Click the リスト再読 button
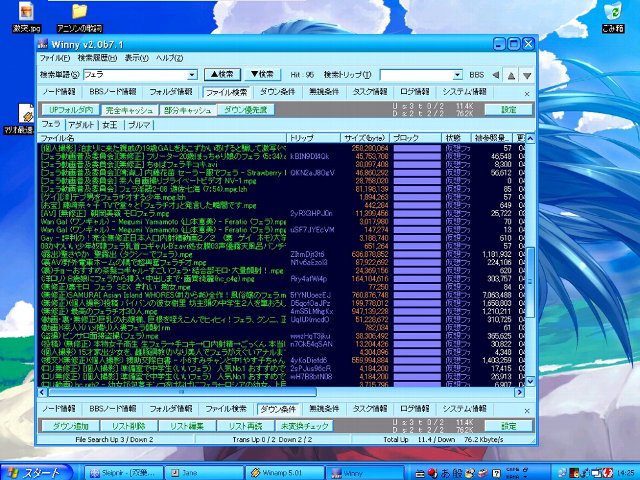640x480 pixels. coord(245,426)
